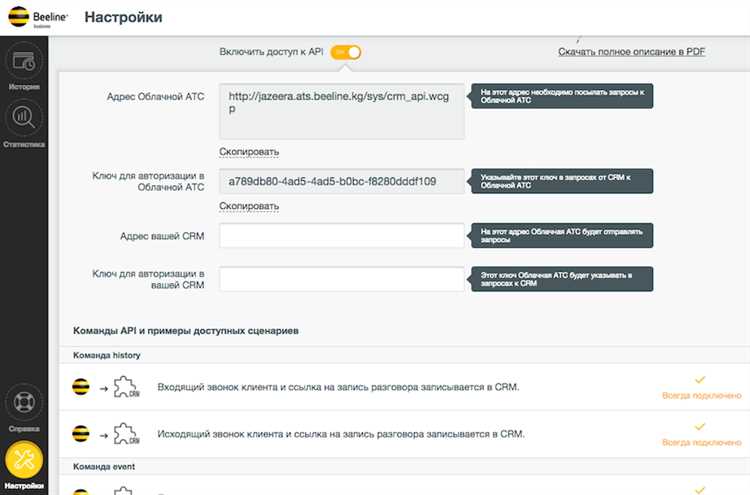Click tooltip Указывайте этот ключ в запросах
Image resolution: width=750 pixels, height=495 pixels.
pos(562,181)
